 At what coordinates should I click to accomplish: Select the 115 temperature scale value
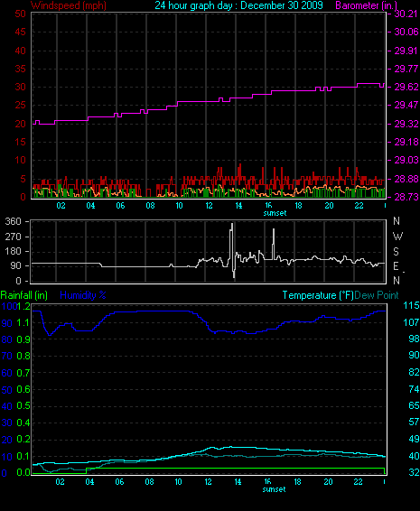pos(411,305)
